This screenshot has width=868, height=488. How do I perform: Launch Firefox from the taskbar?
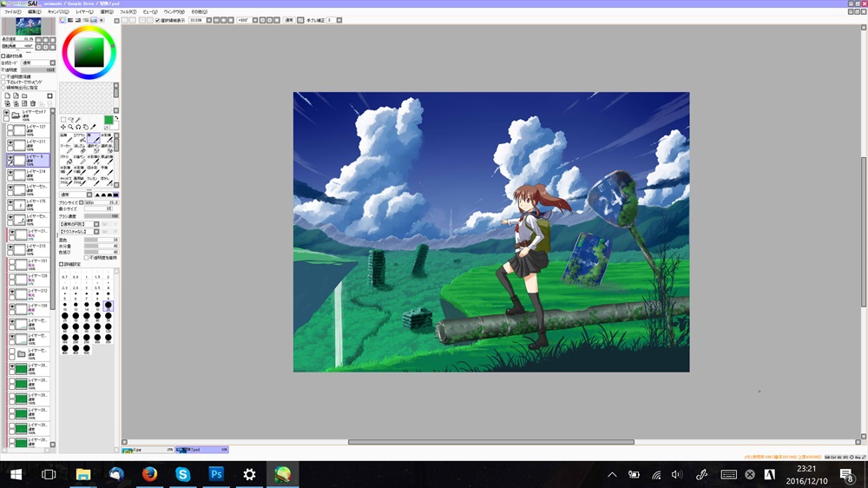coord(149,474)
